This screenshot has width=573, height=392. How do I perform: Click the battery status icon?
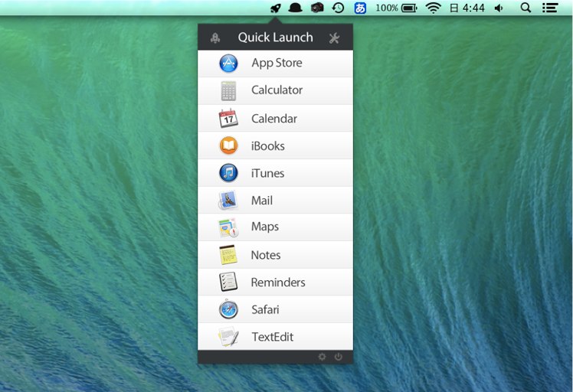(x=409, y=8)
